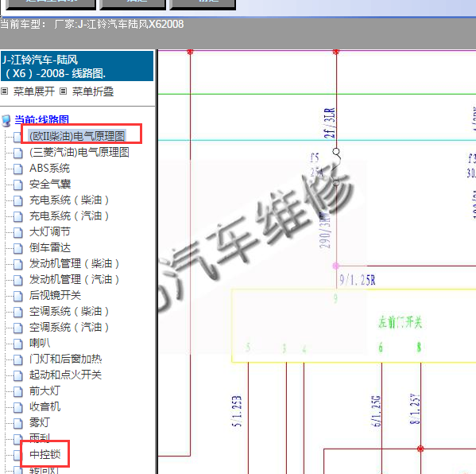Click page icon next to 发动机管理（柴油）
476x474 pixels.
18,264
